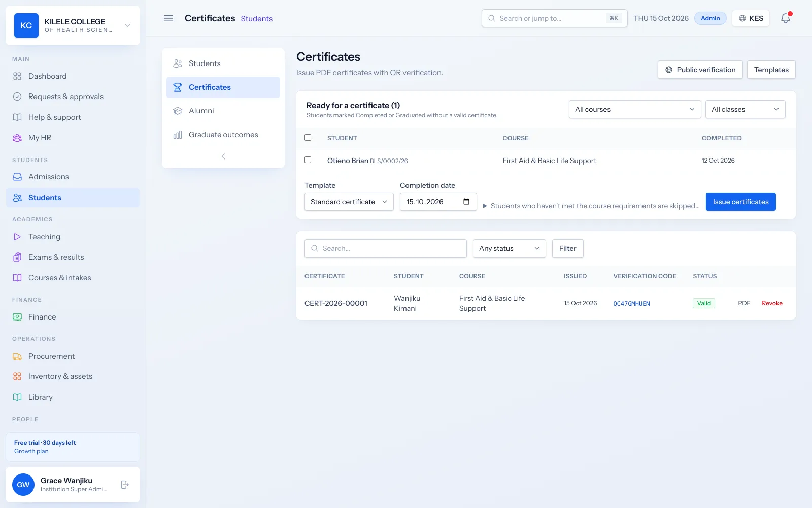Click Issue certificates button

click(741, 202)
